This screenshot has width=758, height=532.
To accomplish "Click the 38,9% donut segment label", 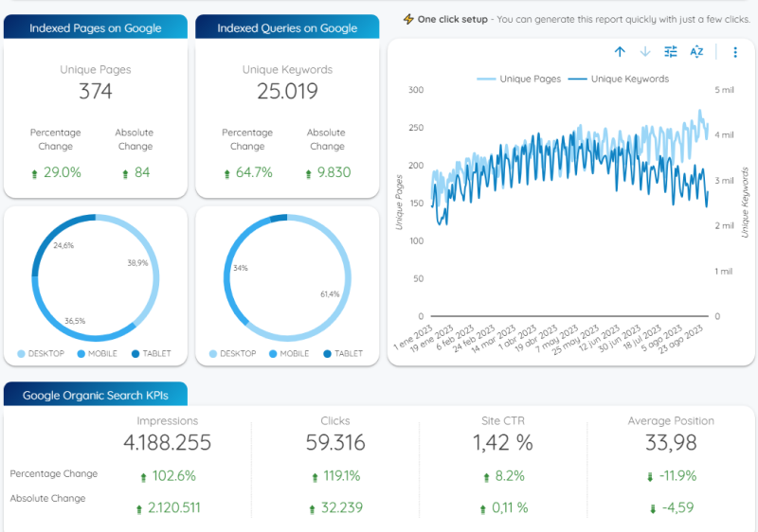I will pos(137,262).
